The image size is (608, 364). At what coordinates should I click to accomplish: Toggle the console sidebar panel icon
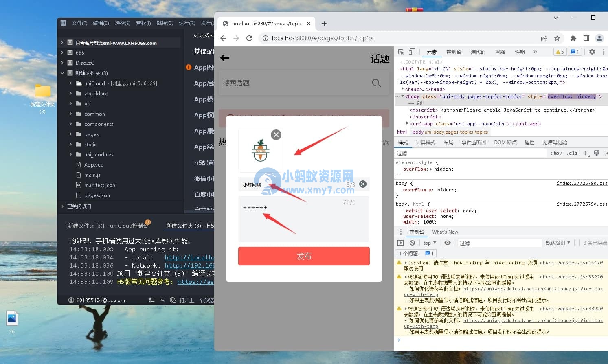pyautogui.click(x=401, y=242)
